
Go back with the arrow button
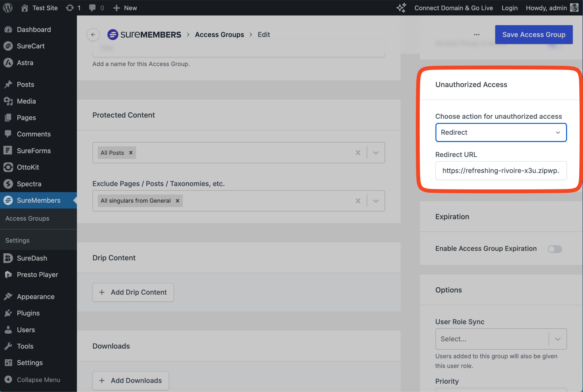[x=93, y=34]
